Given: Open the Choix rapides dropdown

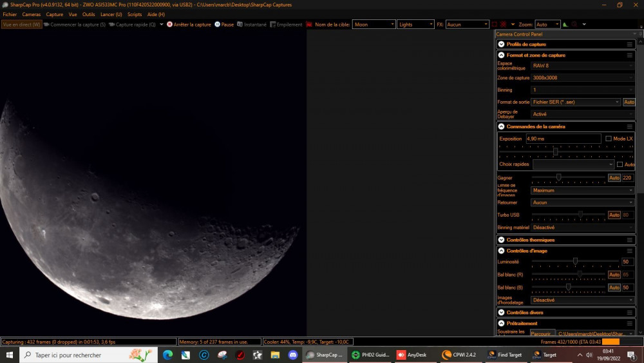Looking at the screenshot, I should point(573,164).
